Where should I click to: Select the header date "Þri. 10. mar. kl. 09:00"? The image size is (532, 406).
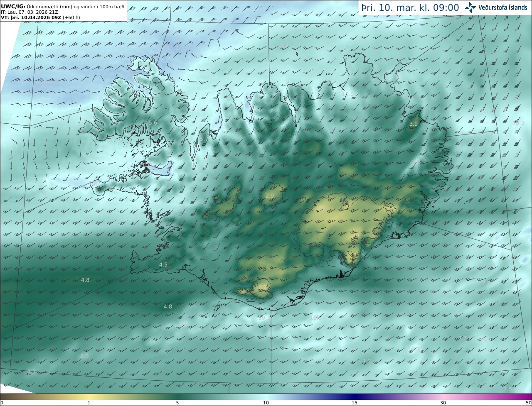click(x=410, y=8)
